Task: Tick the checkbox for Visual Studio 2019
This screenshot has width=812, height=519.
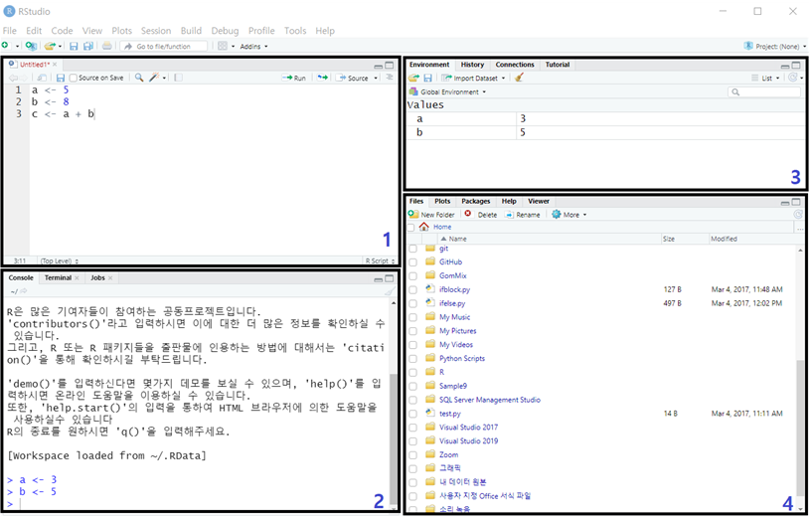Action: point(412,441)
